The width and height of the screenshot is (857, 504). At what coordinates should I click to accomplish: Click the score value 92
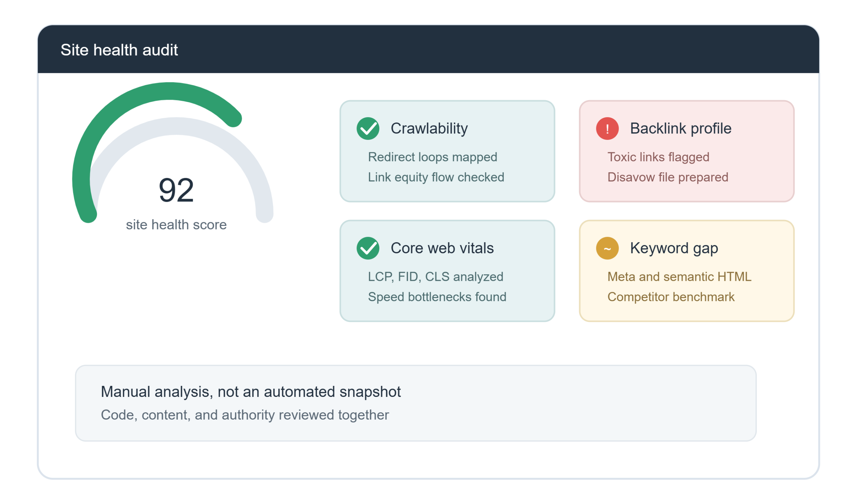tap(176, 190)
